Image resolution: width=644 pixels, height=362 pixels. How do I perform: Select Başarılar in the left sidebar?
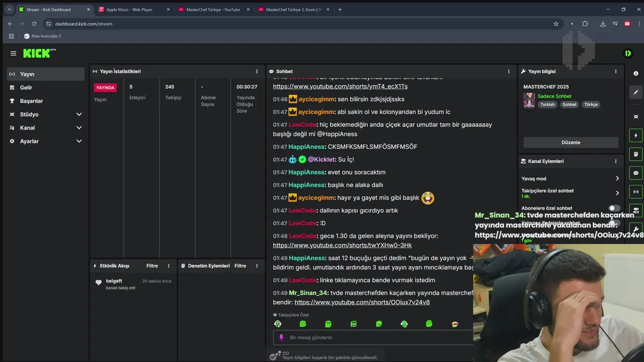pos(46,101)
